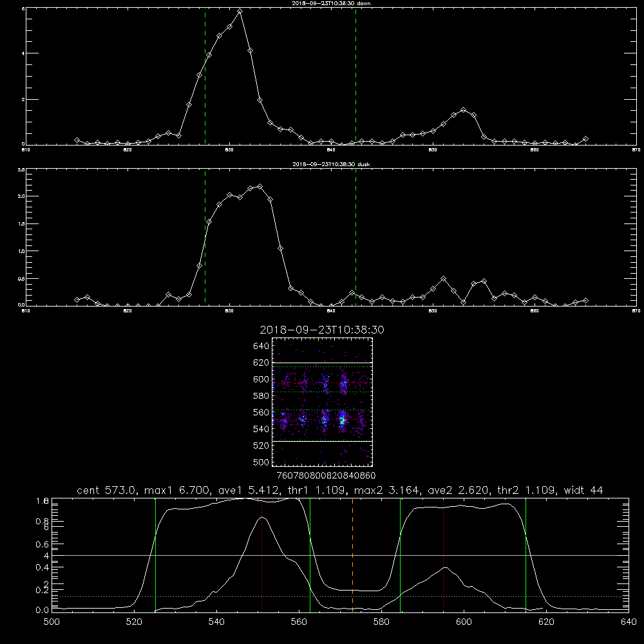Click the second green dashed line in the dawn plot
Image resolution: width=644 pixels, height=644 pixels.
click(x=355, y=76)
